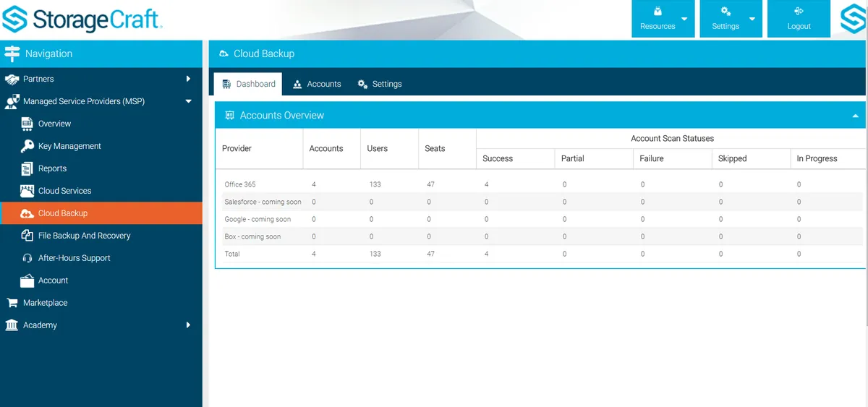Click the Office 365 provider row

point(240,184)
